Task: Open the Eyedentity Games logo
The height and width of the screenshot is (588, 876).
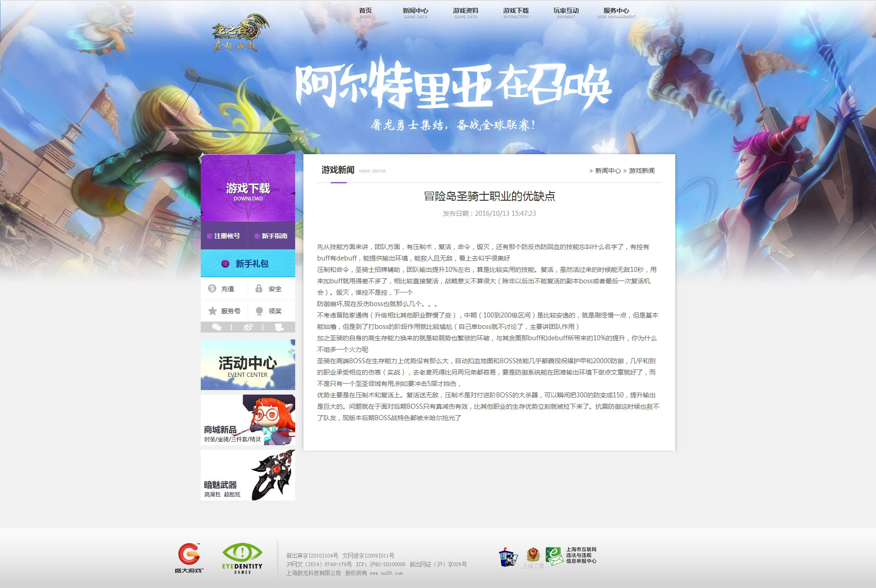Action: 242,558
